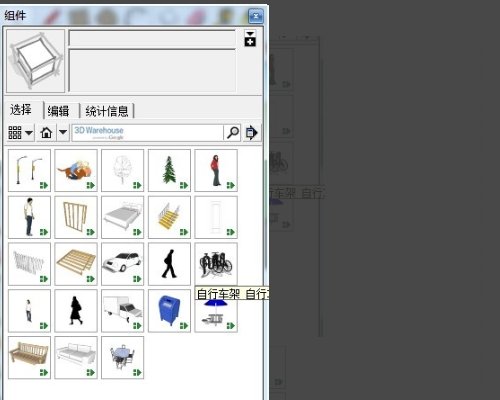The width and height of the screenshot is (500, 400).
Task: Choose the white sedan car component
Action: pos(123,264)
